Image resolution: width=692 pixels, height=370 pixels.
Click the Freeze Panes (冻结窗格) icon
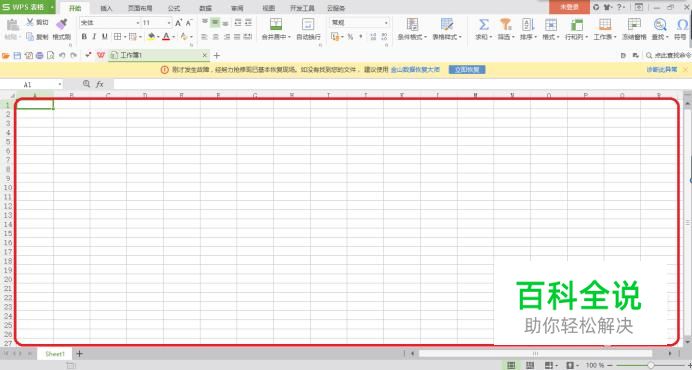(634, 25)
